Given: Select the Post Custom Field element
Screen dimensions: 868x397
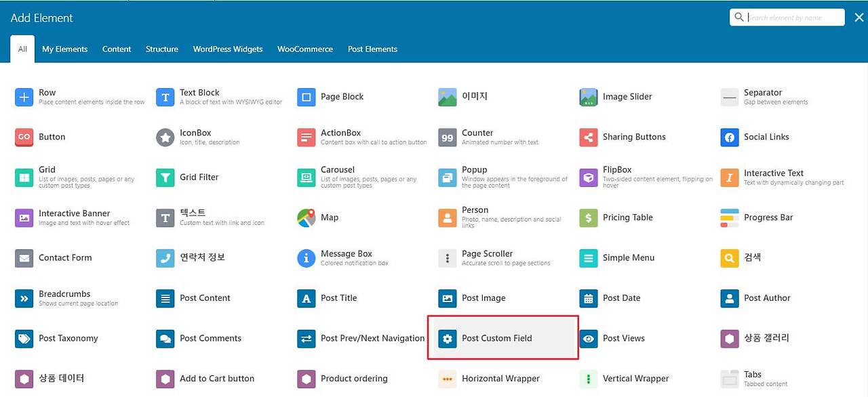Looking at the screenshot, I should click(x=503, y=338).
